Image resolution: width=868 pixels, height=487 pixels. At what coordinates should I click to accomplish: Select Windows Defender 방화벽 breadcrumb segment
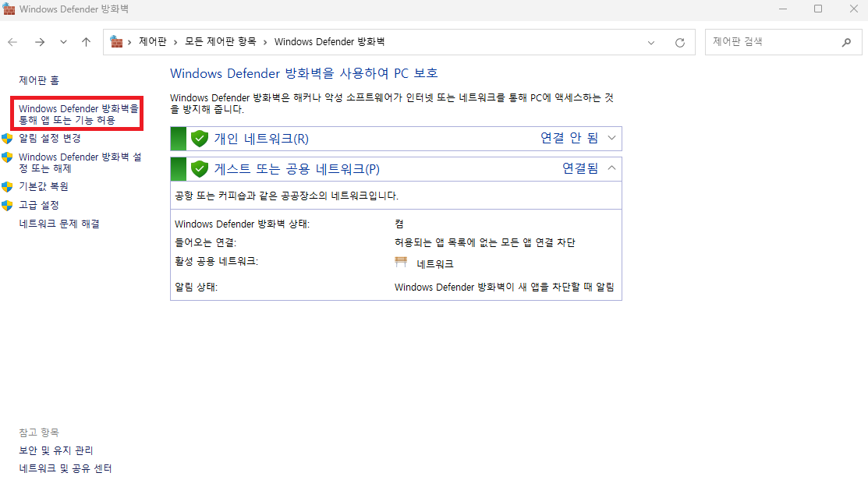329,41
